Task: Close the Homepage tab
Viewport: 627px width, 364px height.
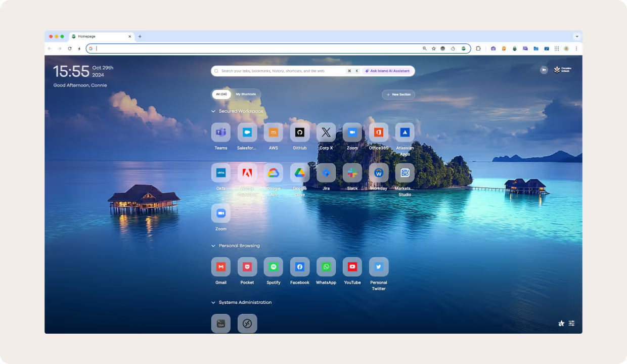Action: (x=129, y=36)
